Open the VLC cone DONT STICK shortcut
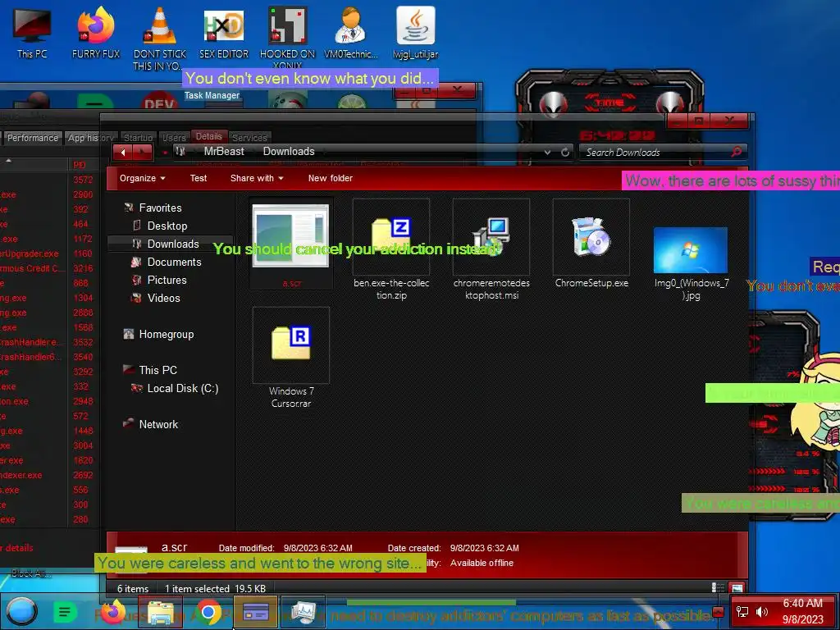The width and height of the screenshot is (840, 630). pyautogui.click(x=159, y=38)
